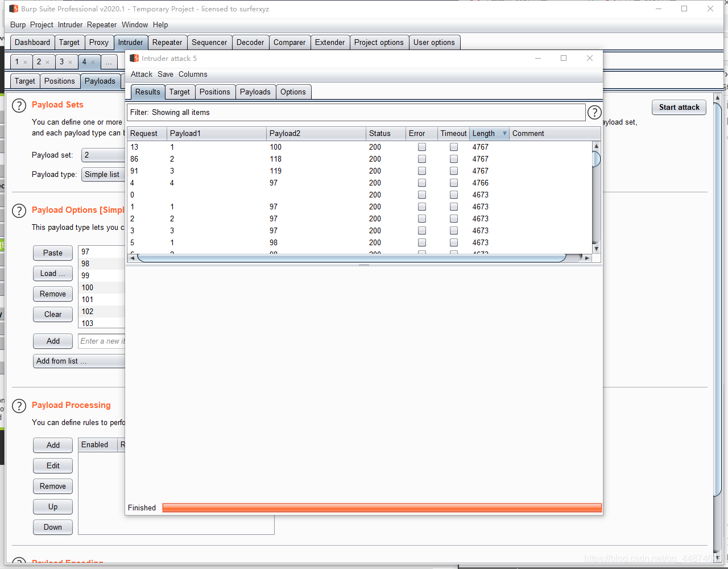Tick Timeout checkbox for request 91
This screenshot has height=569, width=728.
coord(453,171)
